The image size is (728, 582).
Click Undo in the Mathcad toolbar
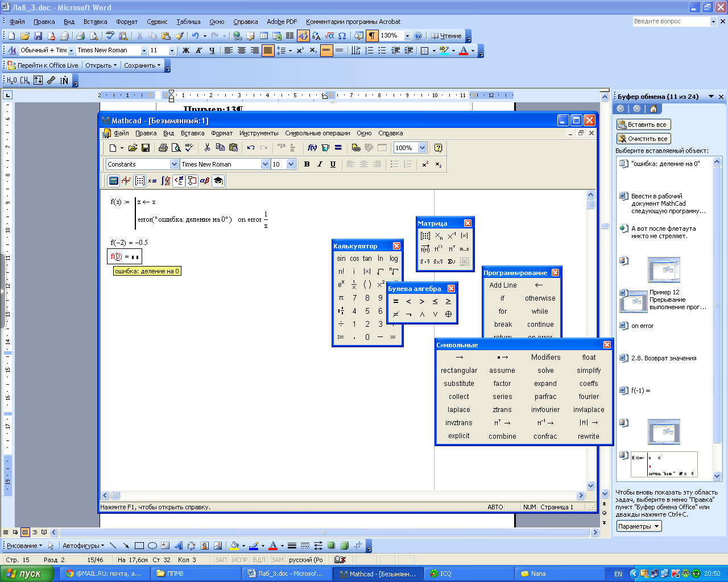point(251,148)
